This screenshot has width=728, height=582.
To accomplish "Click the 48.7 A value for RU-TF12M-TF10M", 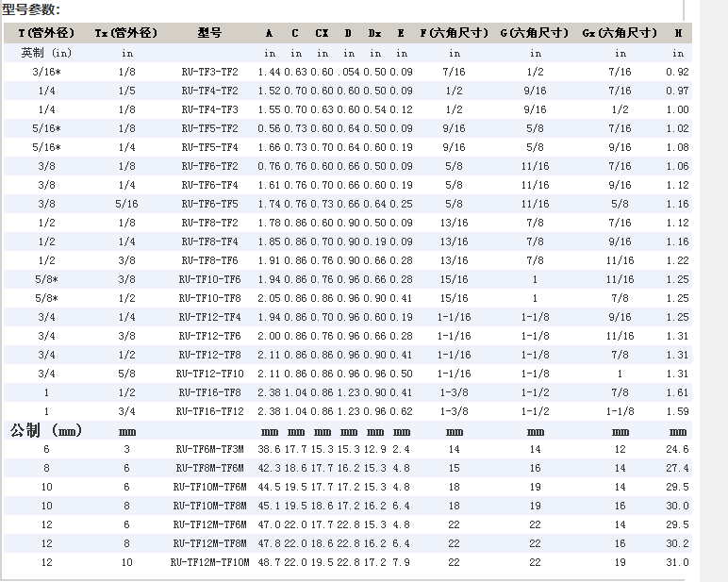I will tap(270, 562).
